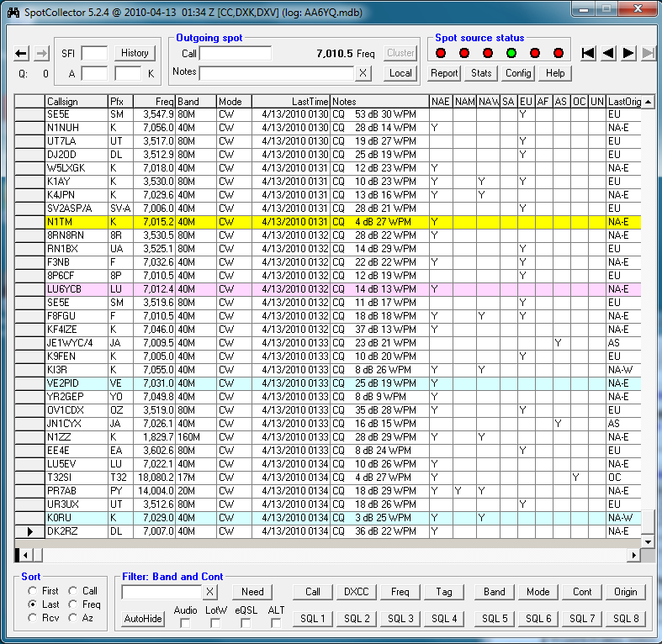Click the fifth red spot source indicator

pos(535,53)
